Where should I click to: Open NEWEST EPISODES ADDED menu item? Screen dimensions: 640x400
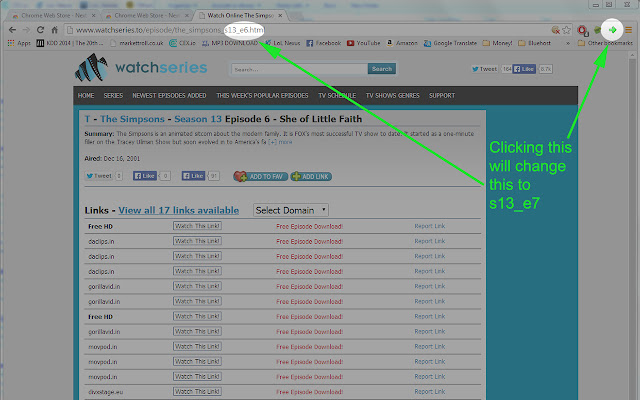(169, 96)
